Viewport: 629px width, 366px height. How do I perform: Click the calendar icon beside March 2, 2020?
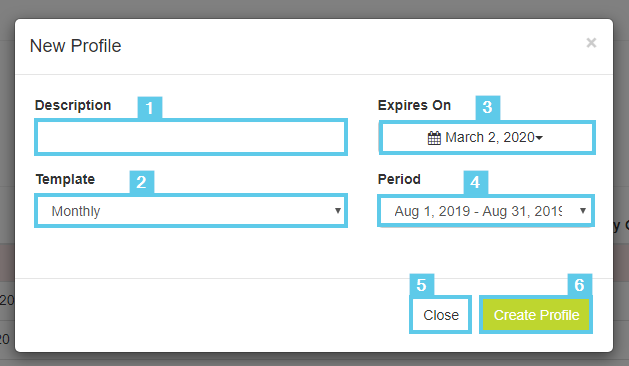[x=434, y=138]
